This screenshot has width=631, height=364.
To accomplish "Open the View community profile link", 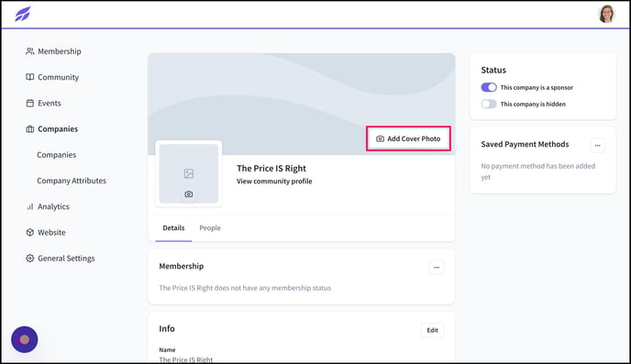I will 274,182.
